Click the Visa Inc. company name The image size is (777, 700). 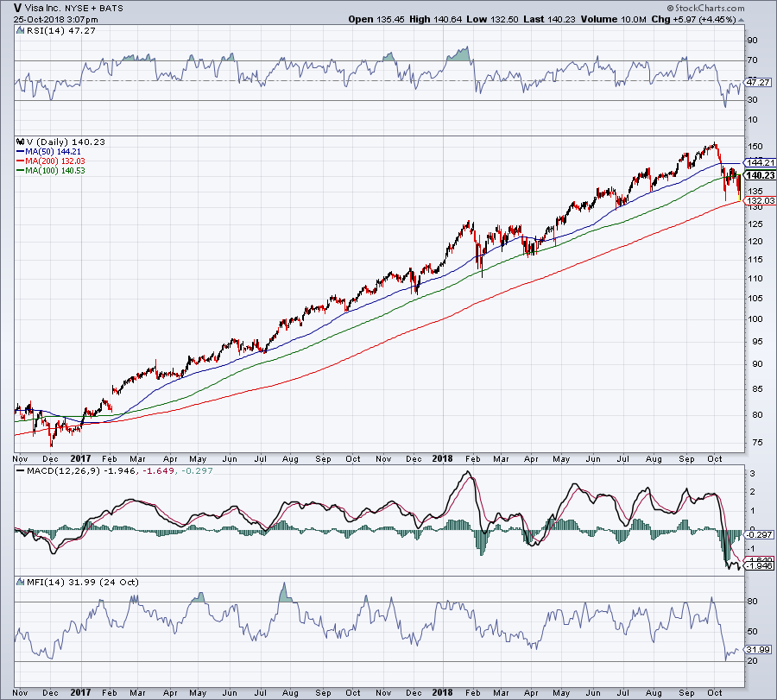point(43,8)
